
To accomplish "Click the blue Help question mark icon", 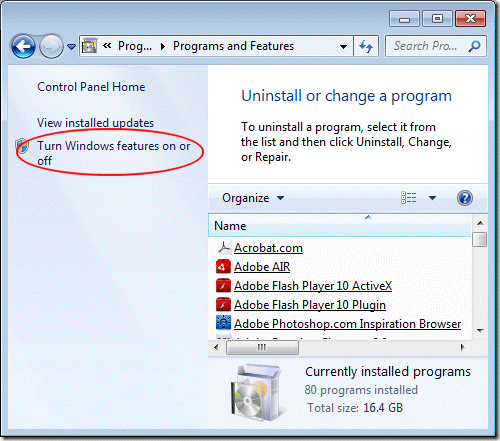I will point(465,198).
